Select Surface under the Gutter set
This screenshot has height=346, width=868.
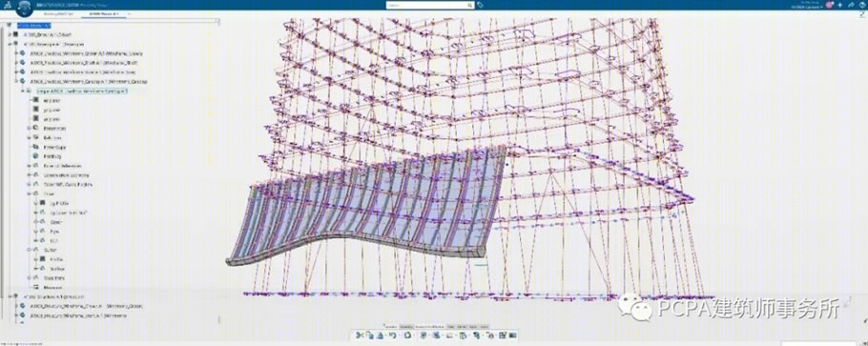point(57,269)
